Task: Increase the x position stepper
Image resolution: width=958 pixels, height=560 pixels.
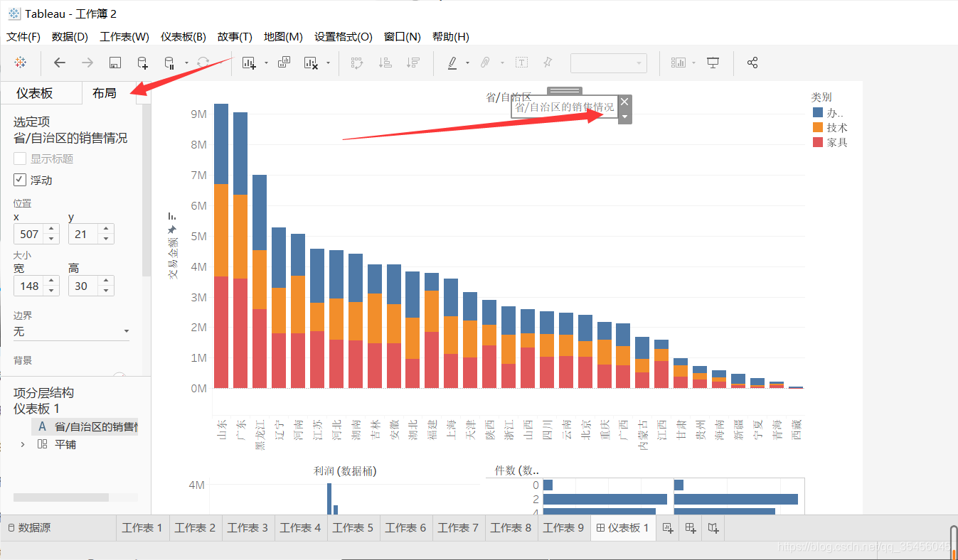Action: 51,229
